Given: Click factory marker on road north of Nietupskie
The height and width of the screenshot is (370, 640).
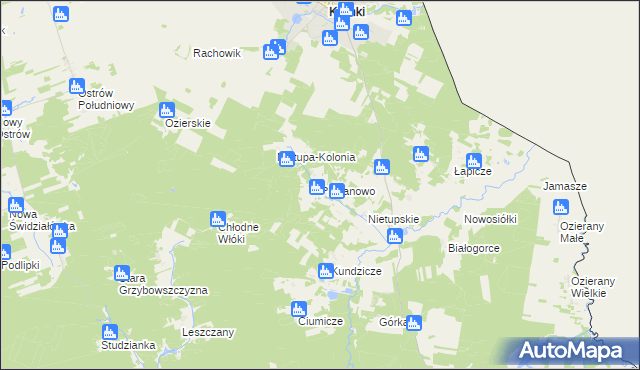Looking at the screenshot, I should (382, 166).
